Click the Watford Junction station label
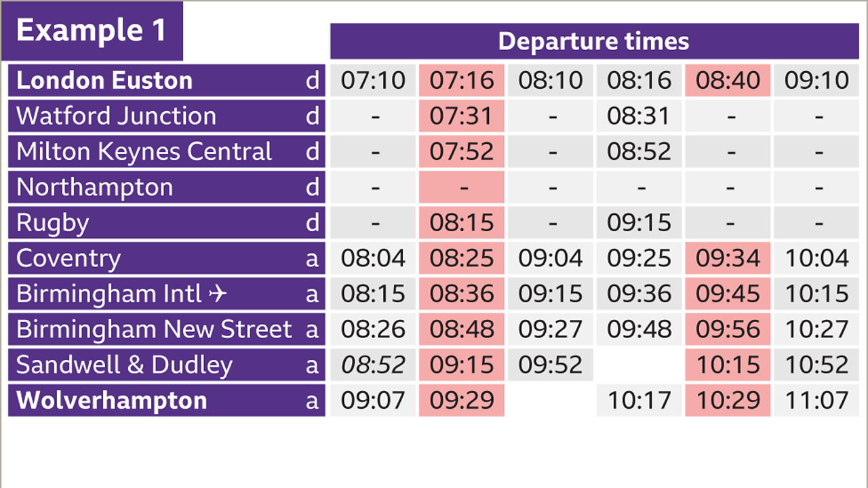 click(116, 116)
